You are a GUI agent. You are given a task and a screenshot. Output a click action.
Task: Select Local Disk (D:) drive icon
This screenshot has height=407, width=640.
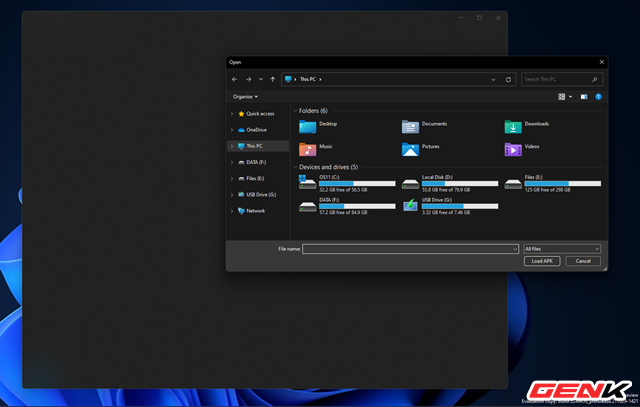[410, 184]
